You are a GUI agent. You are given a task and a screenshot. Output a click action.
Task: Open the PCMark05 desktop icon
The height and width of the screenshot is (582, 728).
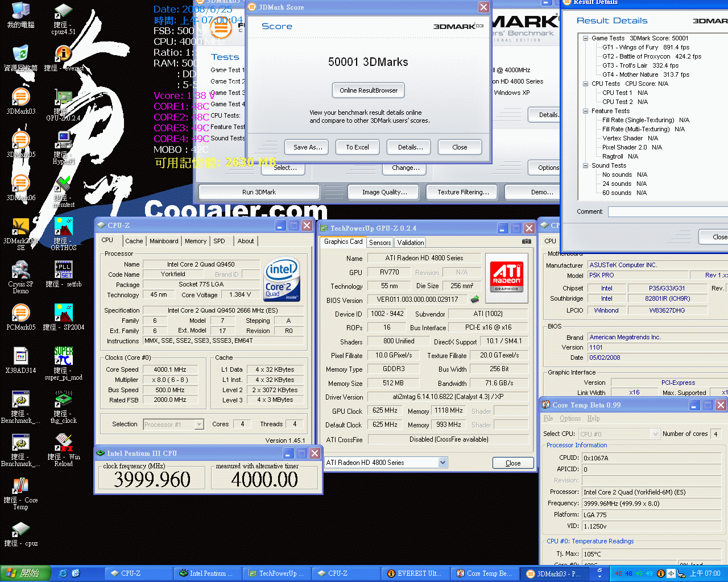tap(20, 314)
